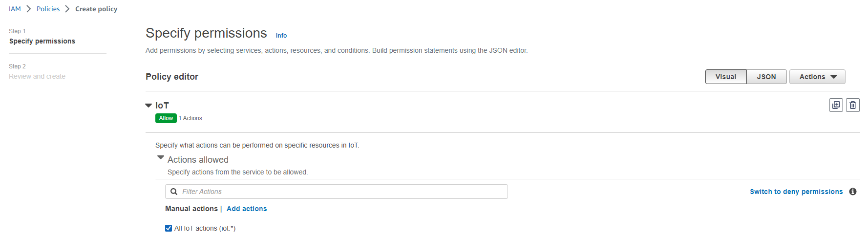868x236 pixels.
Task: Duplicate the IoT permission statement
Action: [x=836, y=105]
